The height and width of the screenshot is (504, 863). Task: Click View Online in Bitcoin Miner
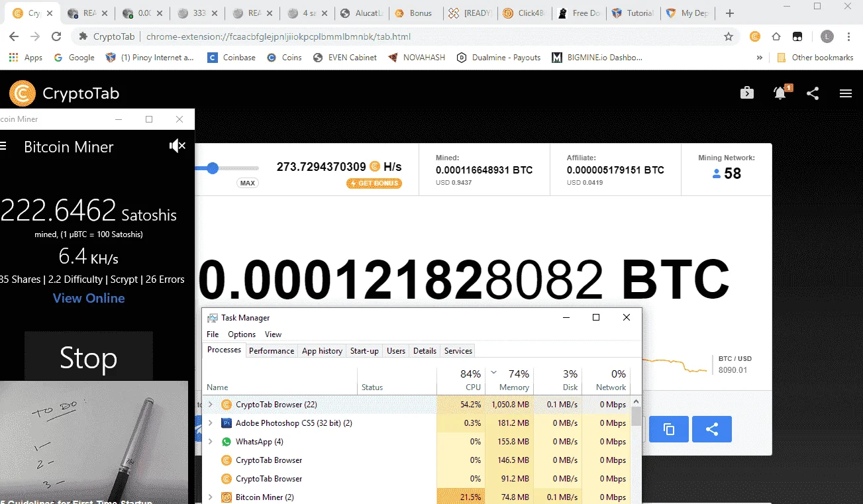coord(89,298)
